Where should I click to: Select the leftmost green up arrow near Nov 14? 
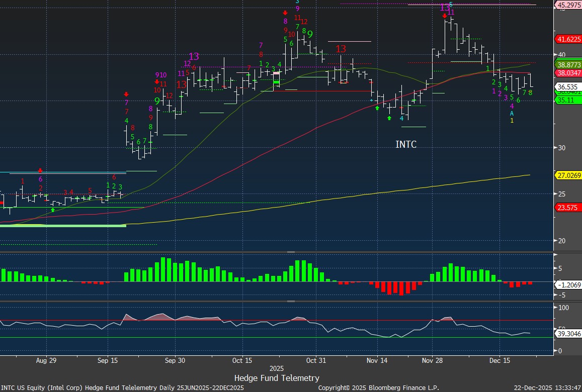[377, 108]
